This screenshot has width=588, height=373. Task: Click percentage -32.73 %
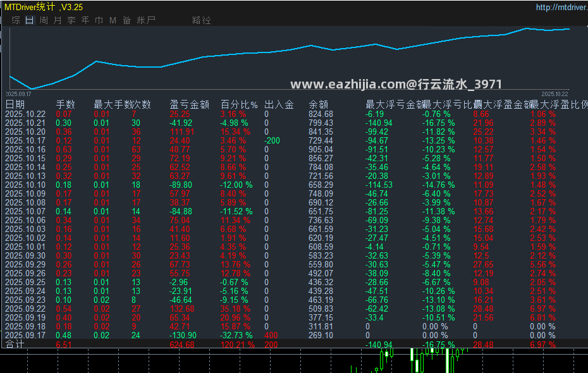coord(236,336)
